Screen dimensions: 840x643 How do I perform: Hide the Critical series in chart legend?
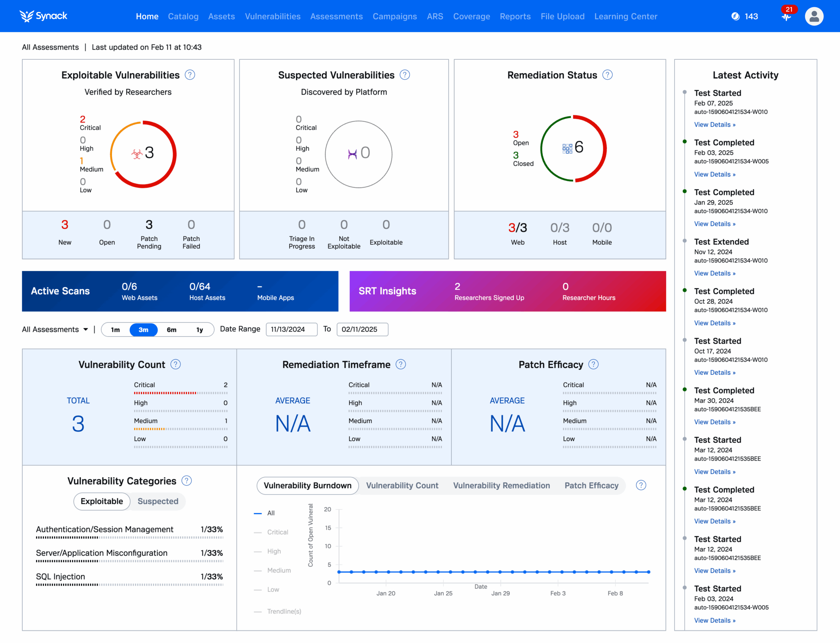(277, 532)
